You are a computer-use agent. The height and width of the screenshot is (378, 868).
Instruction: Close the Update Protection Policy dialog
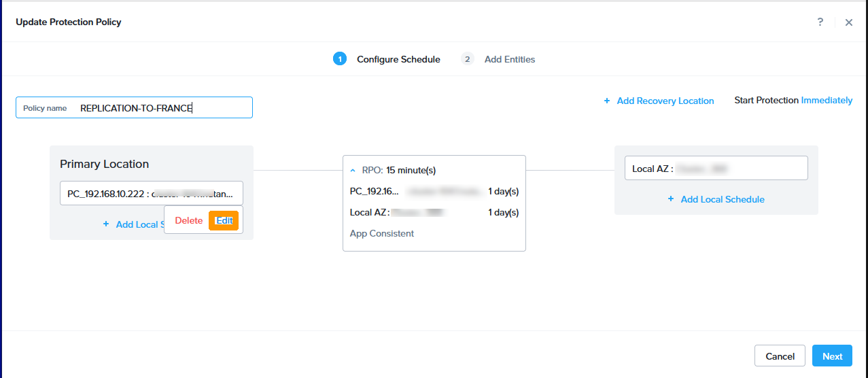click(848, 22)
